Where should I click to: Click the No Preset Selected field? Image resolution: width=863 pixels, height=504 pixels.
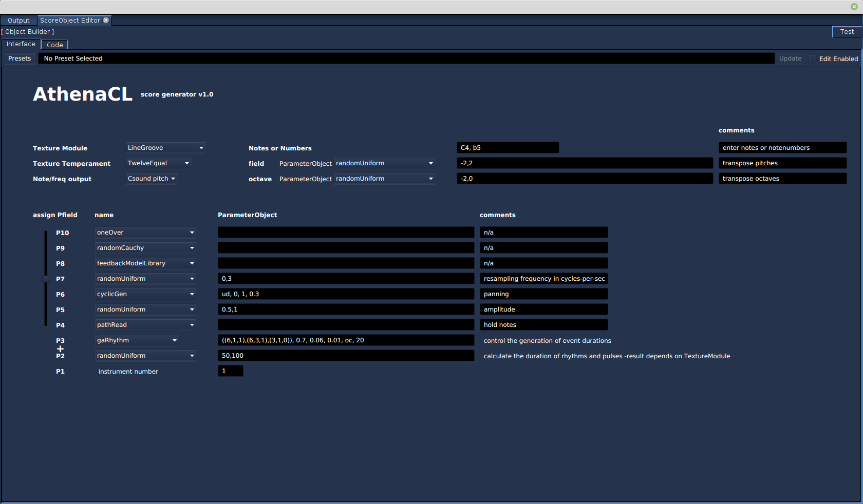coord(406,59)
